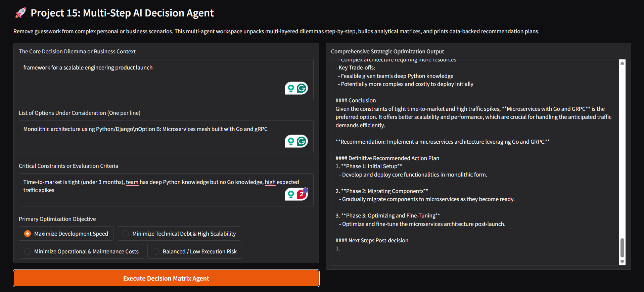Click the Project 15: Multi-Step AI Decision Agent title
Screen dimensions: 644x292
(x=122, y=13)
